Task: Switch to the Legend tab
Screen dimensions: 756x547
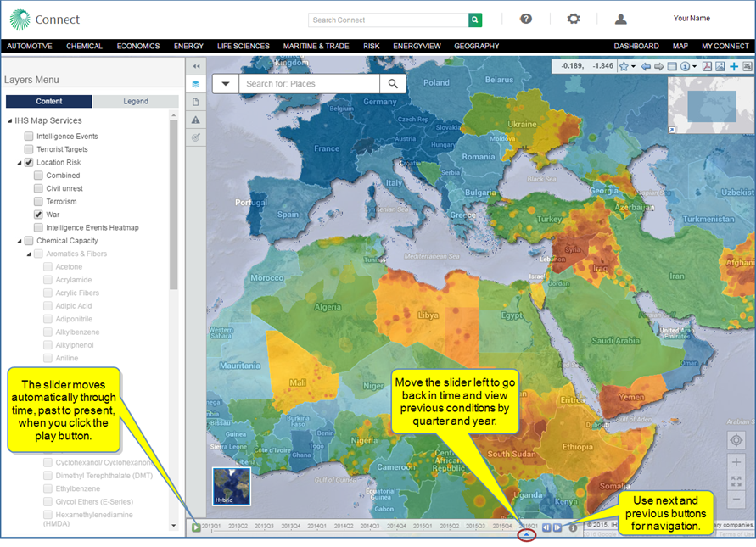Action: pos(136,101)
